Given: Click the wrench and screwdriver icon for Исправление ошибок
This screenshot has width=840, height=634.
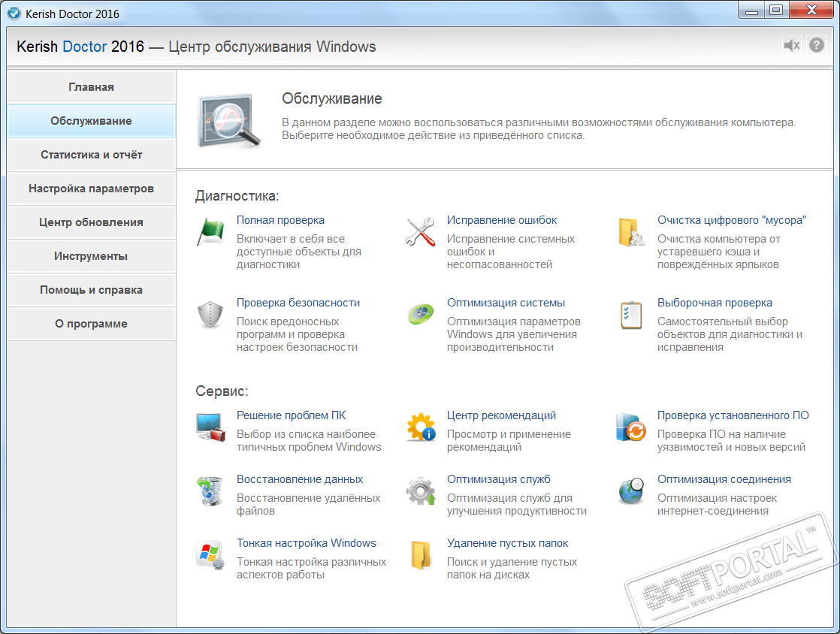Looking at the screenshot, I should coord(421,232).
